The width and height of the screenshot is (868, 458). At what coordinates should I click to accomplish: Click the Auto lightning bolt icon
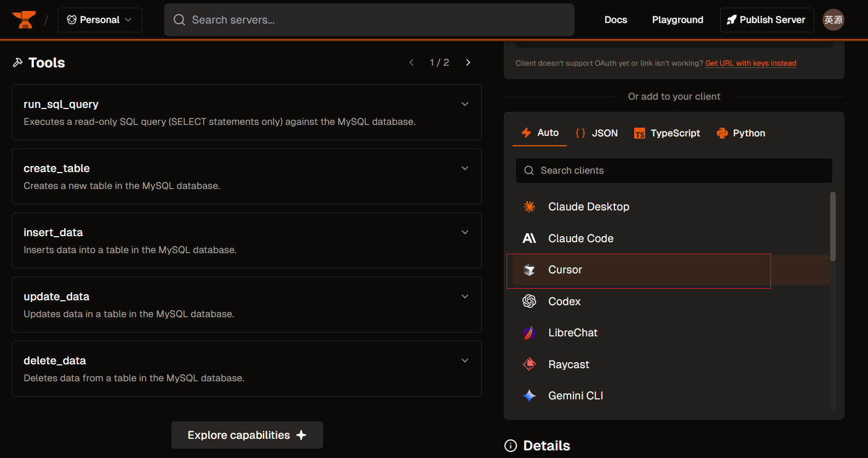(x=526, y=133)
